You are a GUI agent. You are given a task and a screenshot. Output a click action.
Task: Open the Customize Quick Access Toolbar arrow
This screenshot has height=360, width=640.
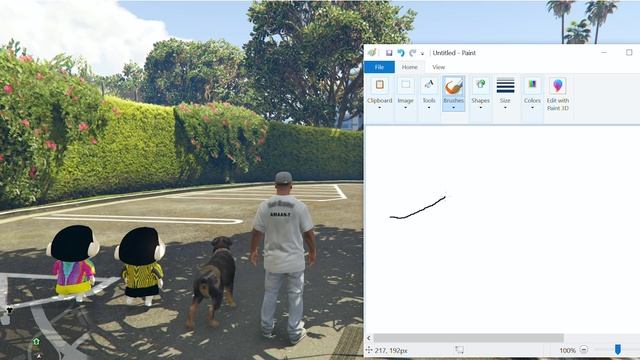[x=422, y=53]
